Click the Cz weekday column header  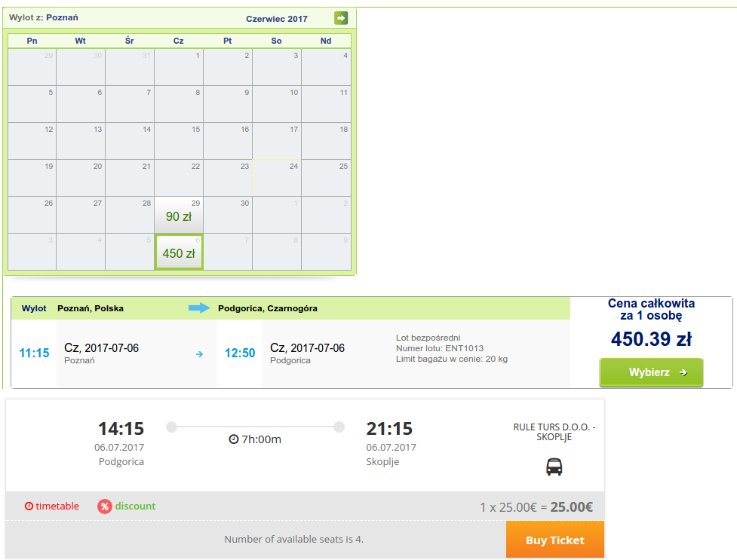click(178, 41)
